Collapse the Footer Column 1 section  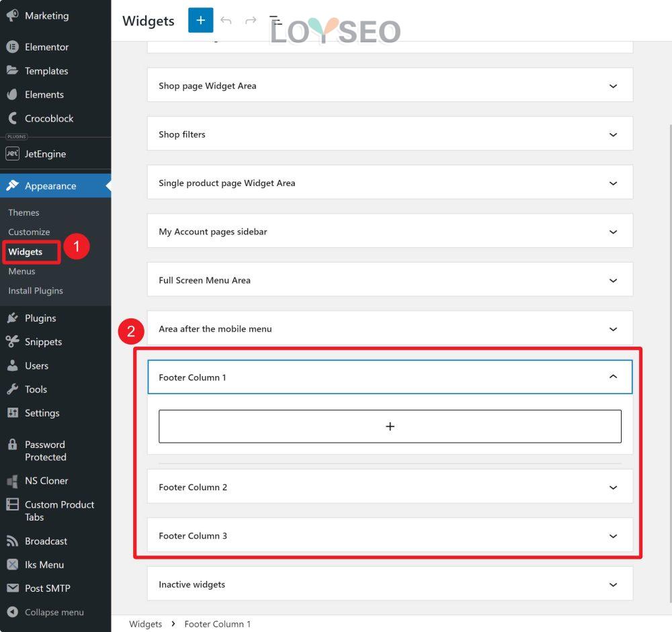coord(612,377)
